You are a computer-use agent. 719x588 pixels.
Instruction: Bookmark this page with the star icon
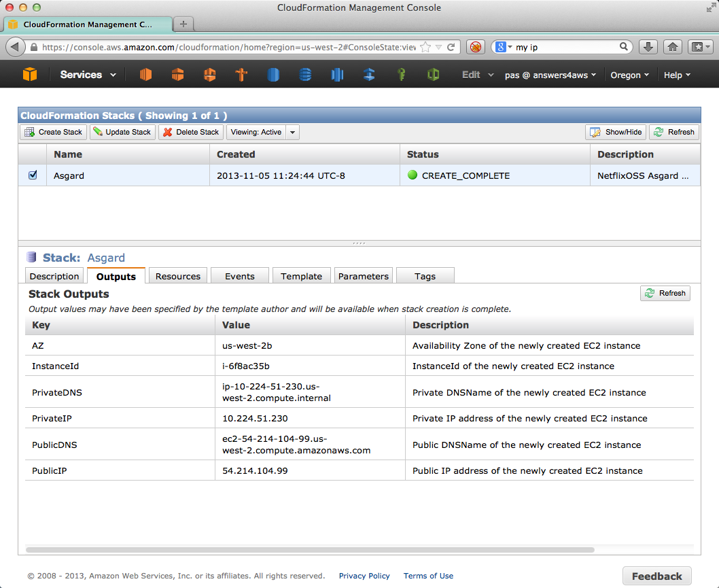point(425,47)
